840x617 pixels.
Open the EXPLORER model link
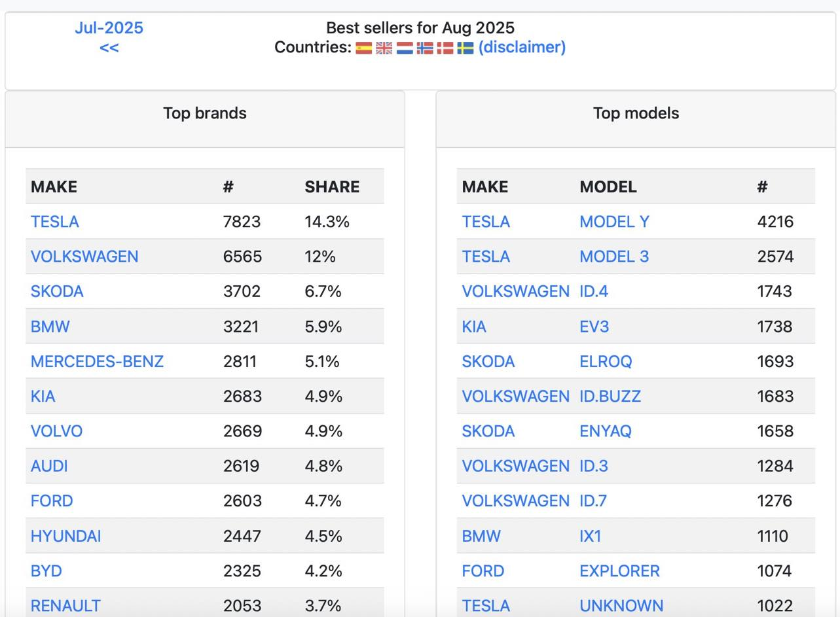(619, 571)
